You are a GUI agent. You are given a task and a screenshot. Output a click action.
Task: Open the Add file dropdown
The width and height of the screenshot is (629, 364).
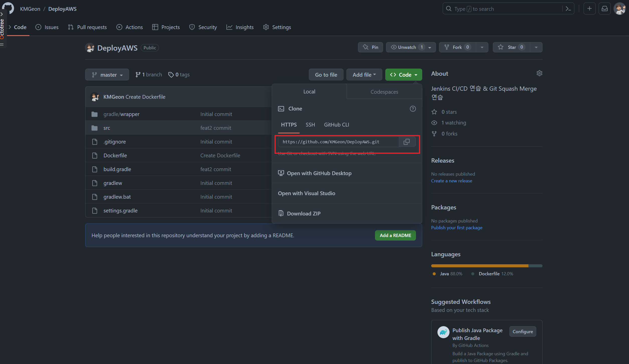[x=364, y=75]
